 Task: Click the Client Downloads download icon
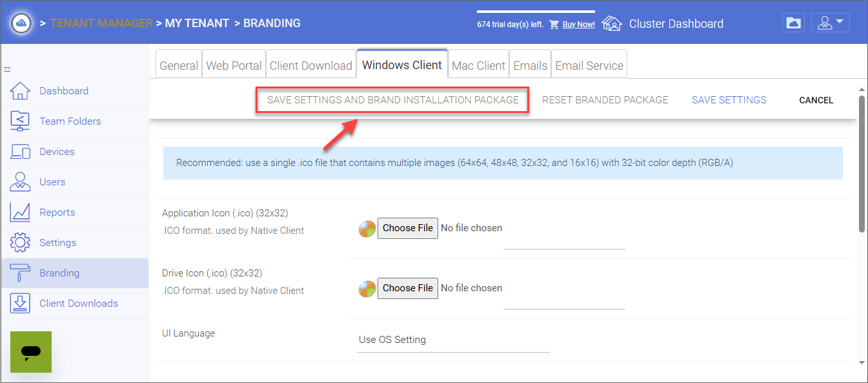[20, 304]
